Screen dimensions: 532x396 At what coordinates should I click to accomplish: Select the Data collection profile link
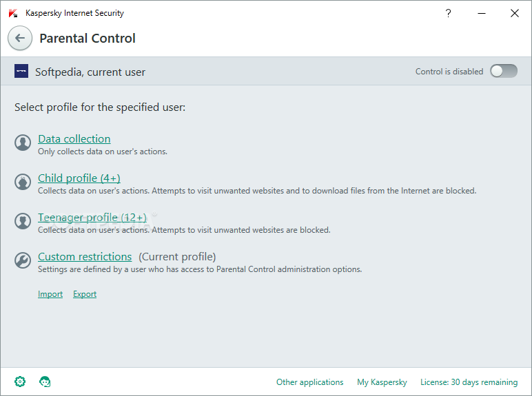pos(74,139)
